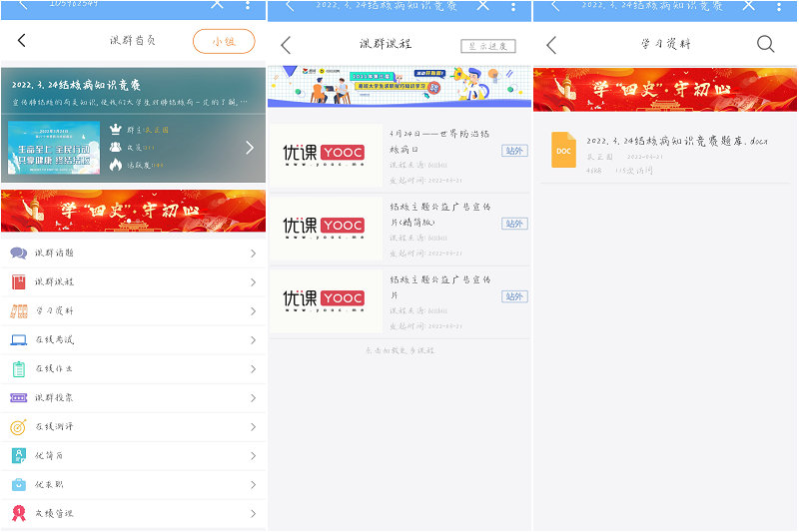Screen dimensions: 799x532
Task: Click search magnifier in 学习资料 header
Action: (x=765, y=45)
